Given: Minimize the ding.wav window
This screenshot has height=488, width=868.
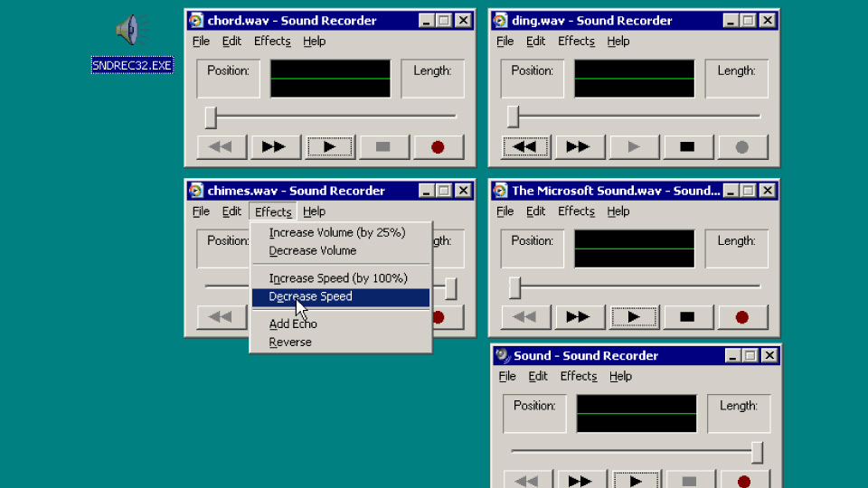Looking at the screenshot, I should (731, 21).
